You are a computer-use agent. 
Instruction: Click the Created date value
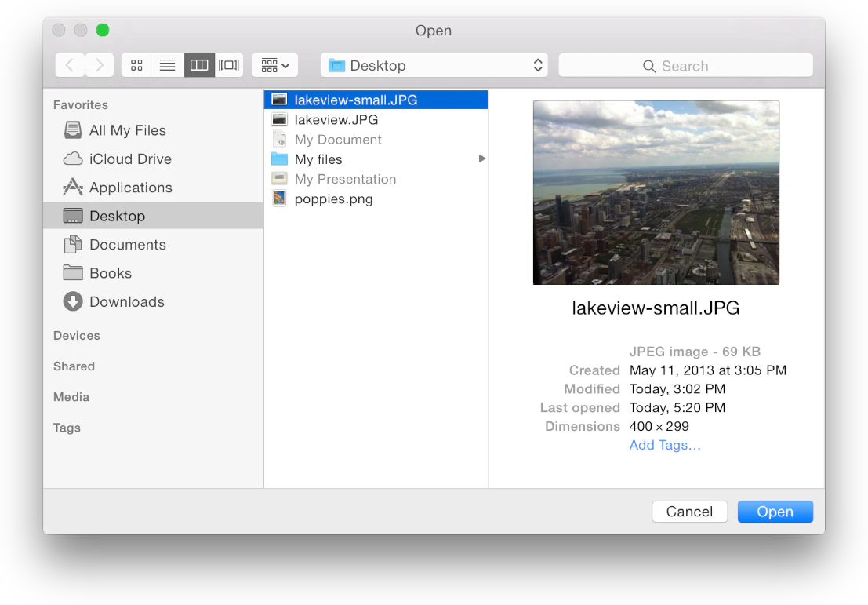click(708, 370)
